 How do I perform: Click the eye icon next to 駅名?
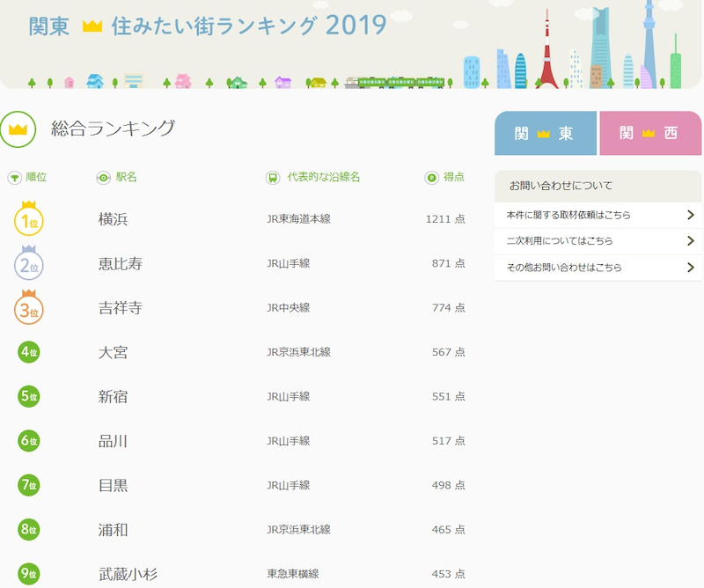coord(103,178)
